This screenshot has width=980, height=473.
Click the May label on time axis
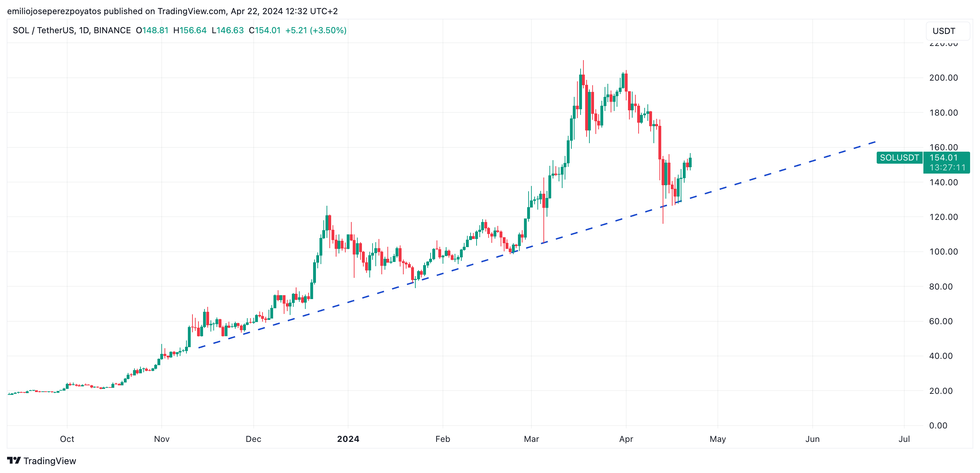click(x=718, y=439)
